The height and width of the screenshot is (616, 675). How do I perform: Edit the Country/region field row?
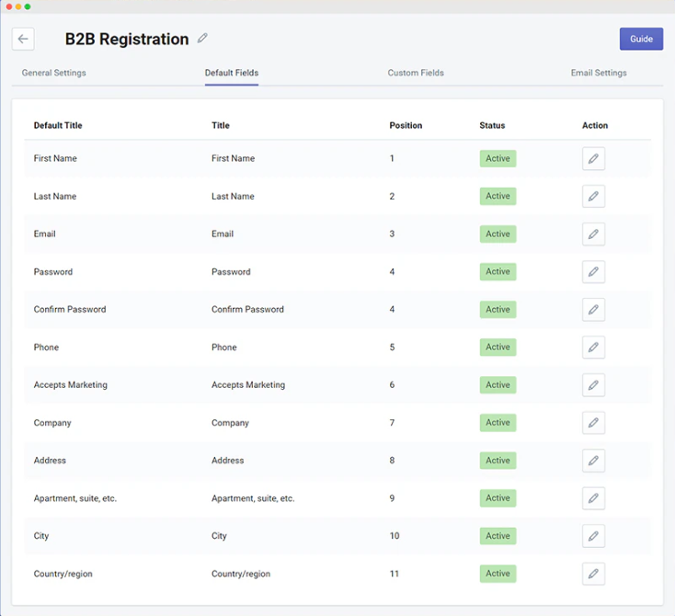click(x=593, y=574)
